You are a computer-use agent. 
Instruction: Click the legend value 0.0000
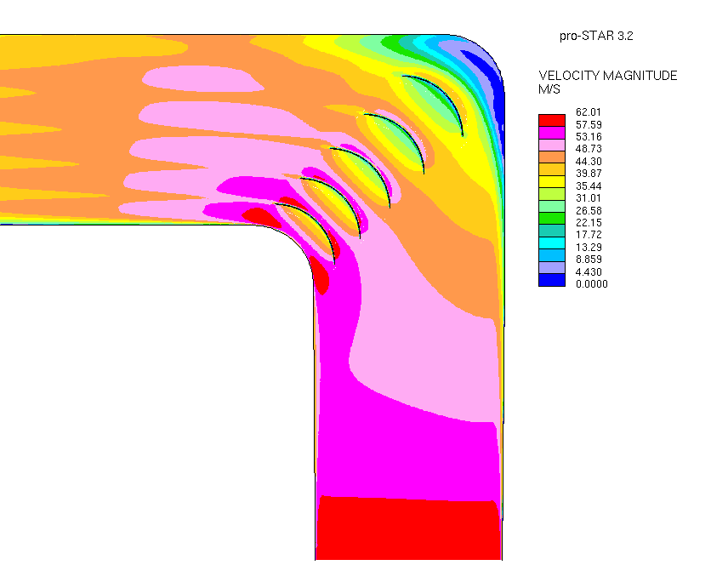tap(591, 284)
